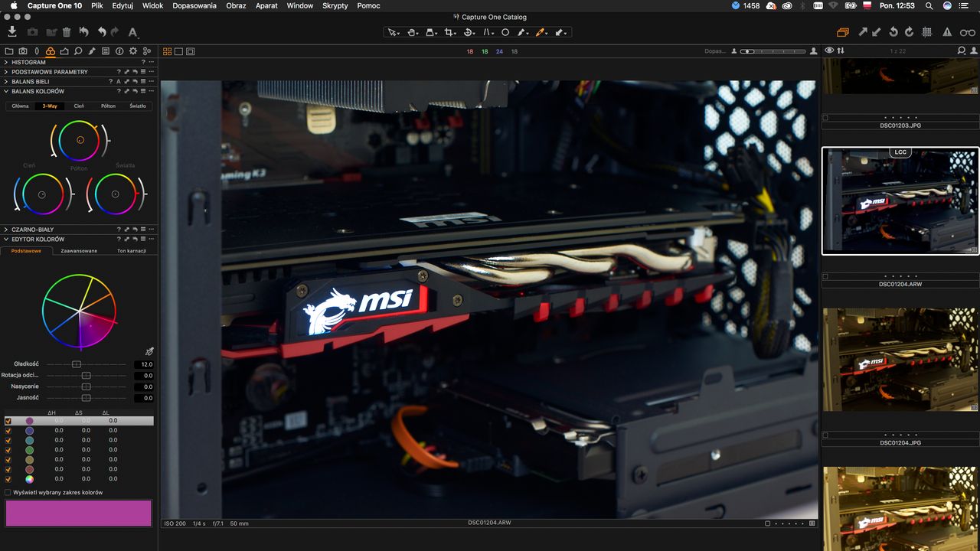
Task: Uncheck the purple color range checkbox
Action: (8, 421)
